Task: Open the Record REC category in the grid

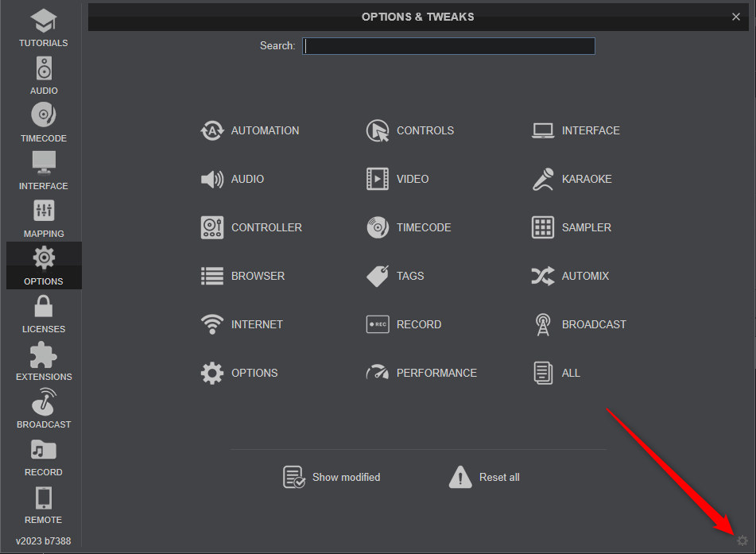Action: [x=404, y=324]
